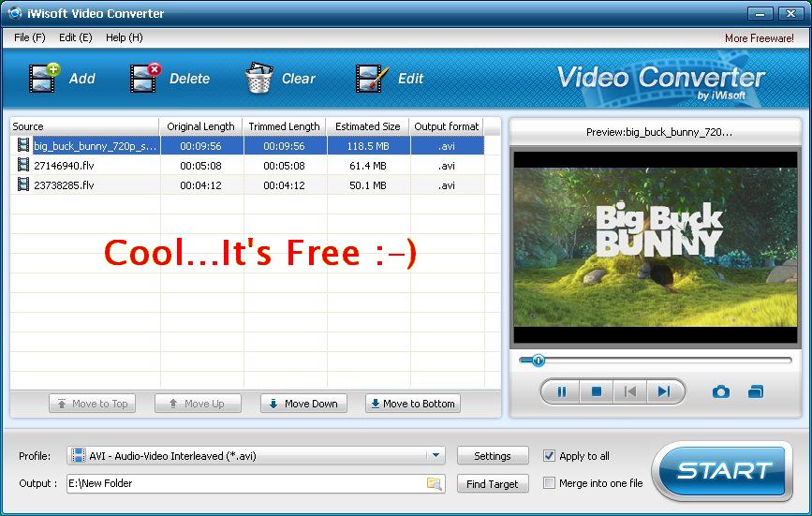812x516 pixels.
Task: Click the Source column header
Action: pyautogui.click(x=84, y=126)
